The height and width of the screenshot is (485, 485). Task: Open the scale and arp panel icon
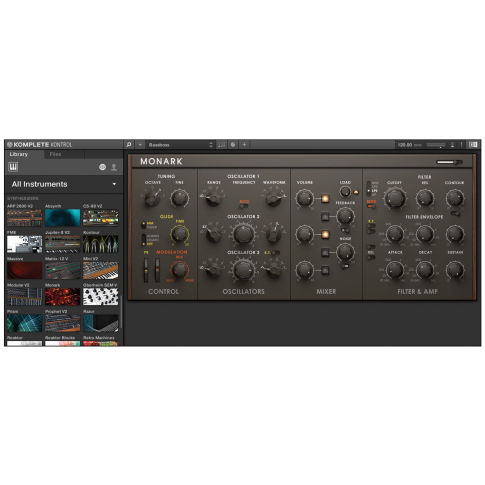coord(221,145)
